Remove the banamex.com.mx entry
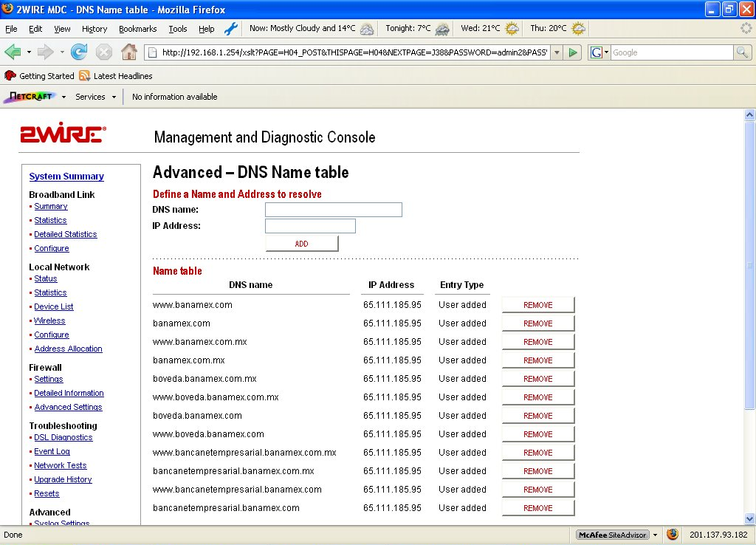 coord(538,360)
